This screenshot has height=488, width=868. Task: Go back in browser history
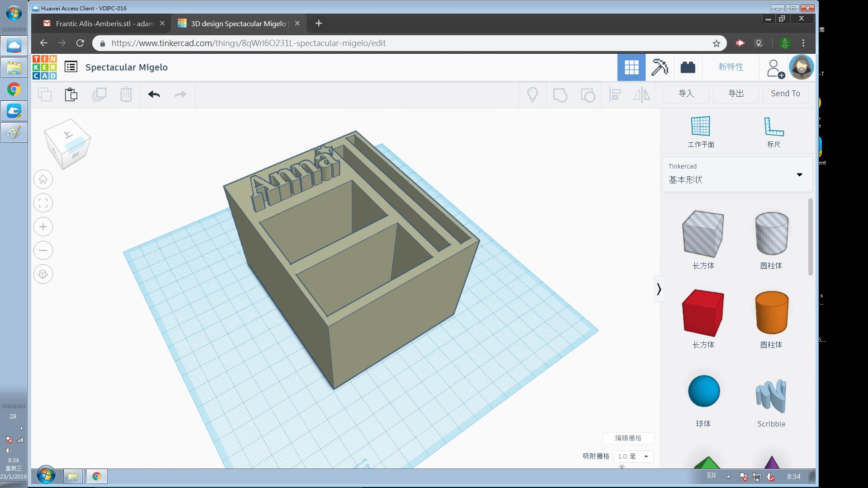click(x=44, y=43)
